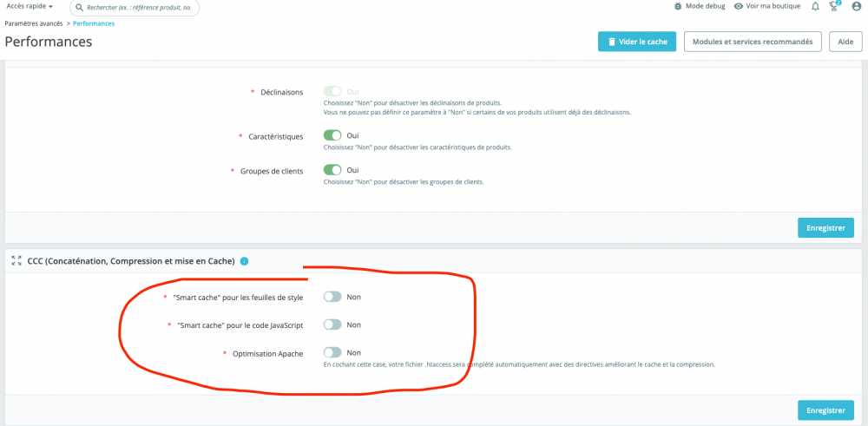Toggle the Déclinaisons switch
The height and width of the screenshot is (426, 868).
tap(332, 92)
